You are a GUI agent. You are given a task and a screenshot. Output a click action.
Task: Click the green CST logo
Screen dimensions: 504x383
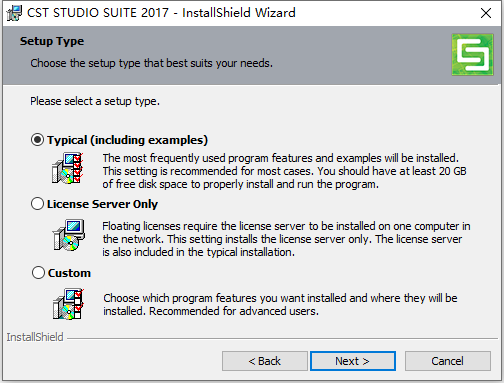click(x=472, y=55)
